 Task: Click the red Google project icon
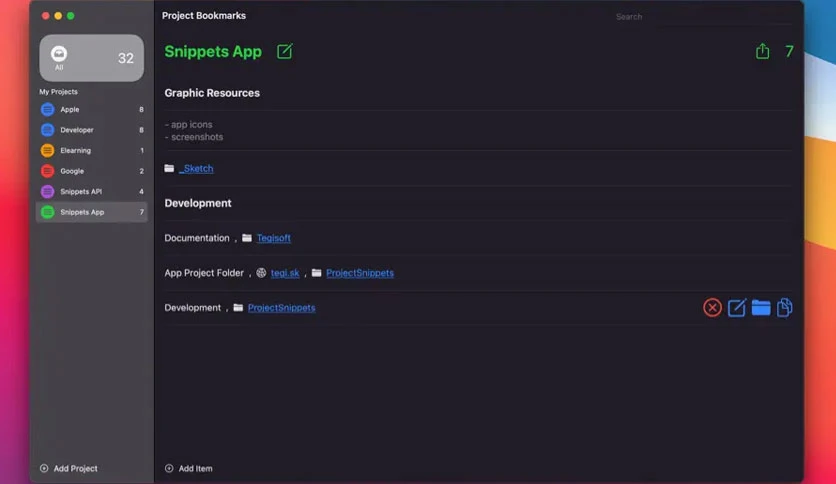point(47,171)
